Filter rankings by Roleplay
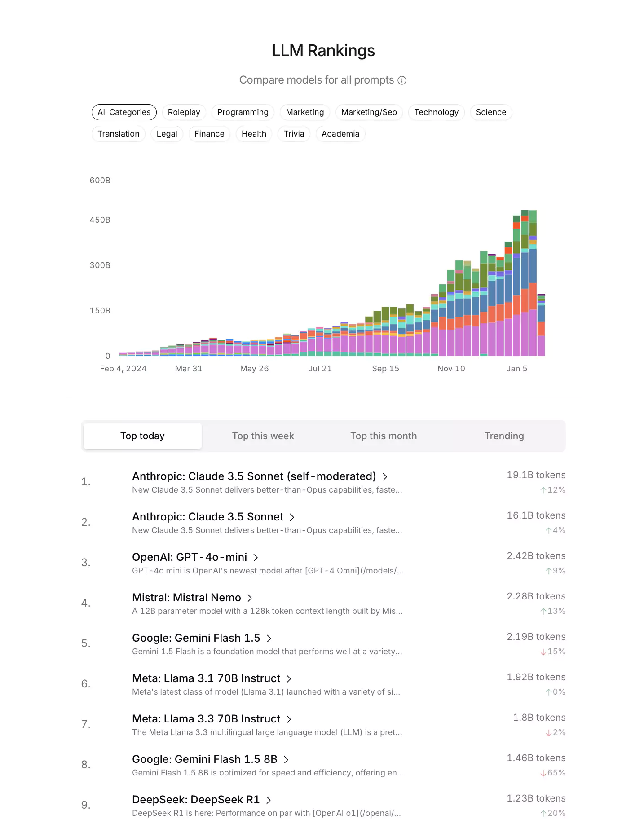The height and width of the screenshot is (828, 644). pyautogui.click(x=184, y=112)
